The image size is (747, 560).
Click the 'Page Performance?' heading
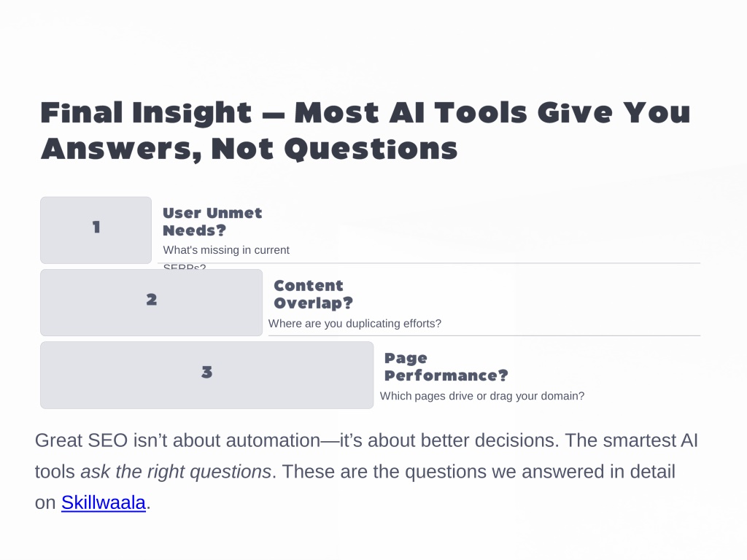[446, 367]
